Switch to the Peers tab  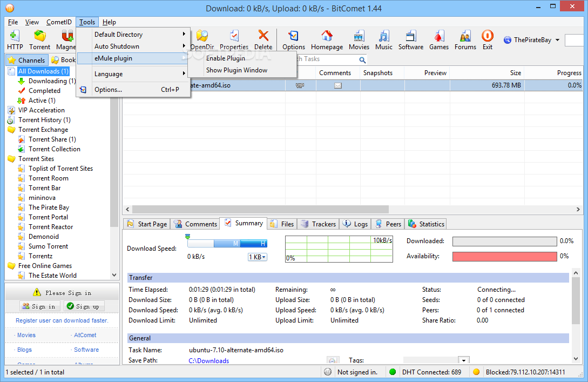pyautogui.click(x=388, y=224)
